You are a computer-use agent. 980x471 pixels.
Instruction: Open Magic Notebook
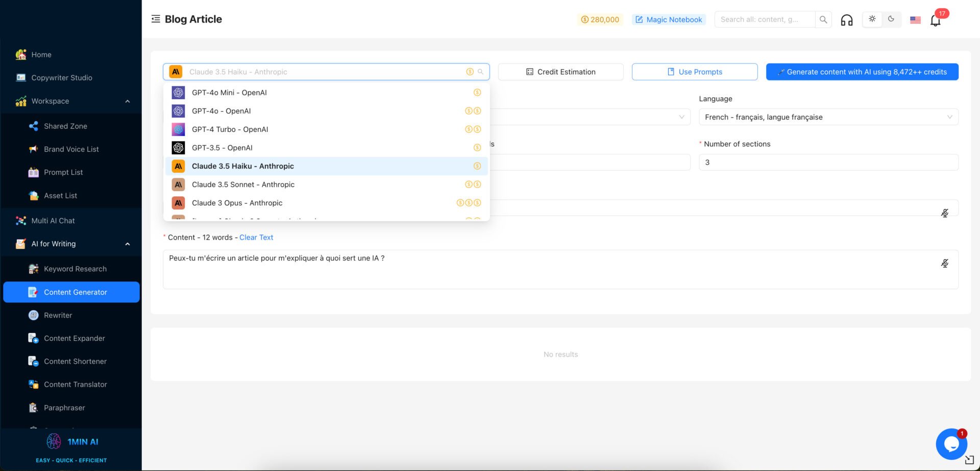(x=669, y=19)
